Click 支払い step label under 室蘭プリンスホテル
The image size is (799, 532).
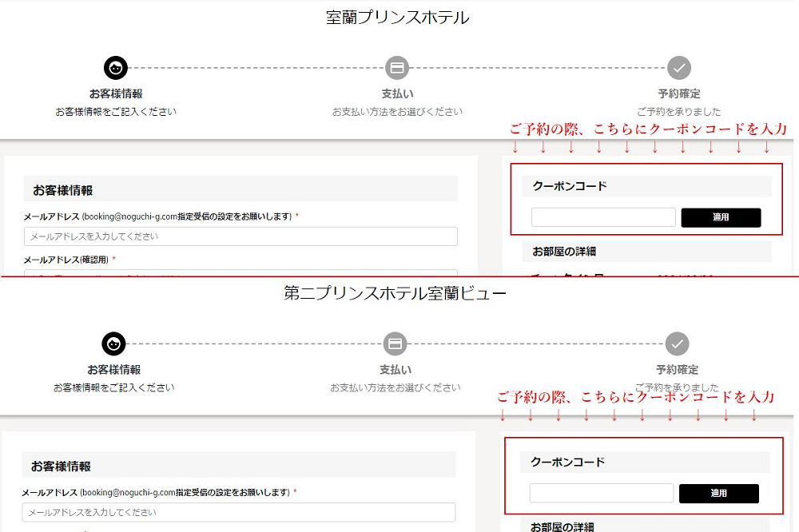pos(397,93)
